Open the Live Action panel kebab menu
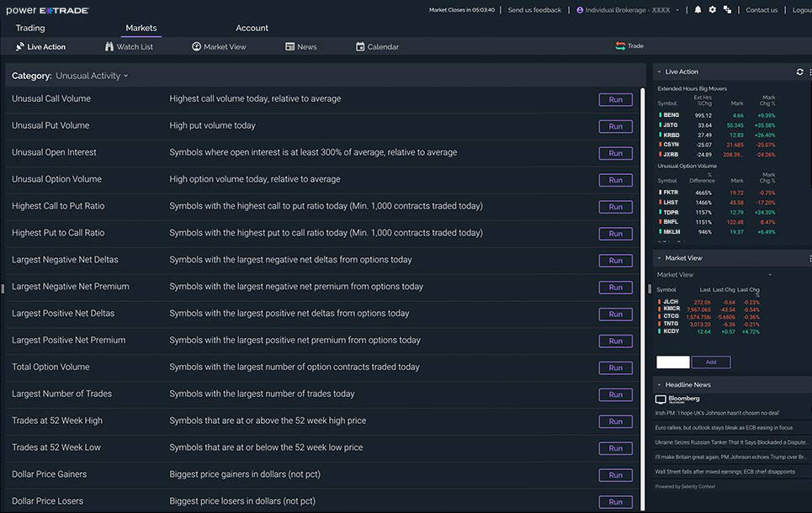812x513 pixels. (x=809, y=72)
